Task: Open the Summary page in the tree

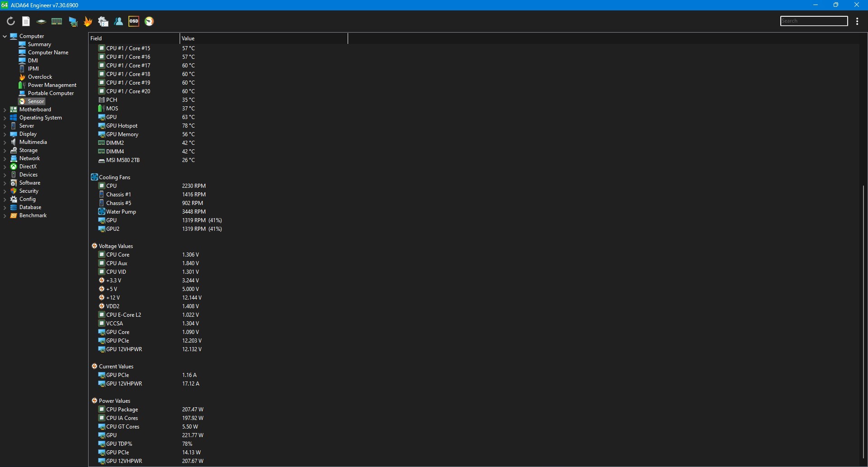Action: (35, 44)
